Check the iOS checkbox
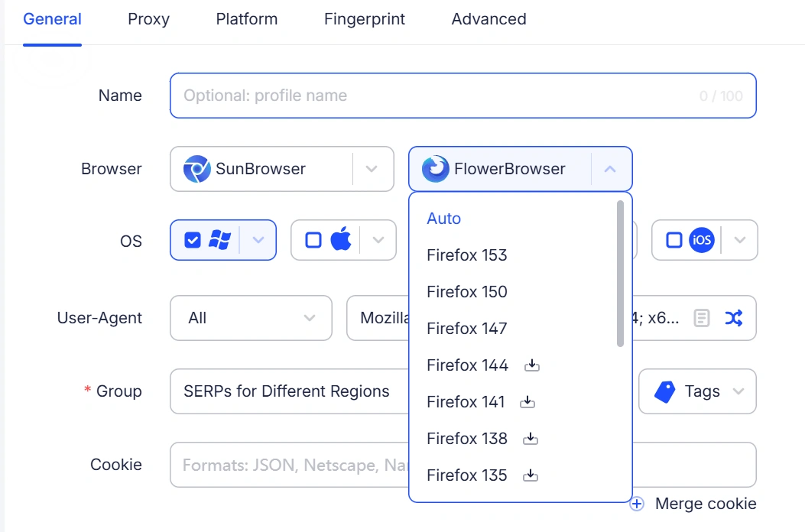Image resolution: width=805 pixels, height=532 pixels. tap(674, 240)
